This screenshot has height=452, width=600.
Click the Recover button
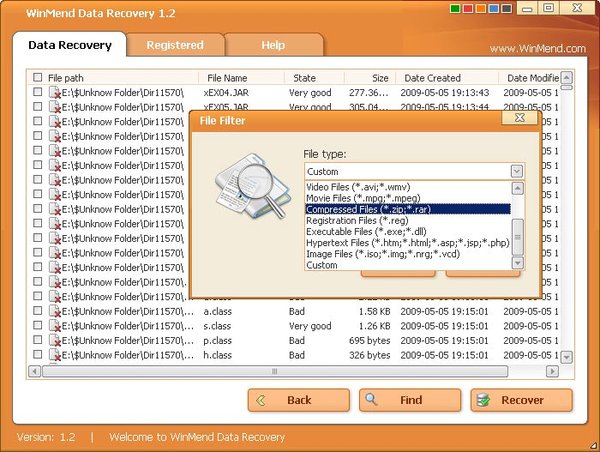(522, 400)
